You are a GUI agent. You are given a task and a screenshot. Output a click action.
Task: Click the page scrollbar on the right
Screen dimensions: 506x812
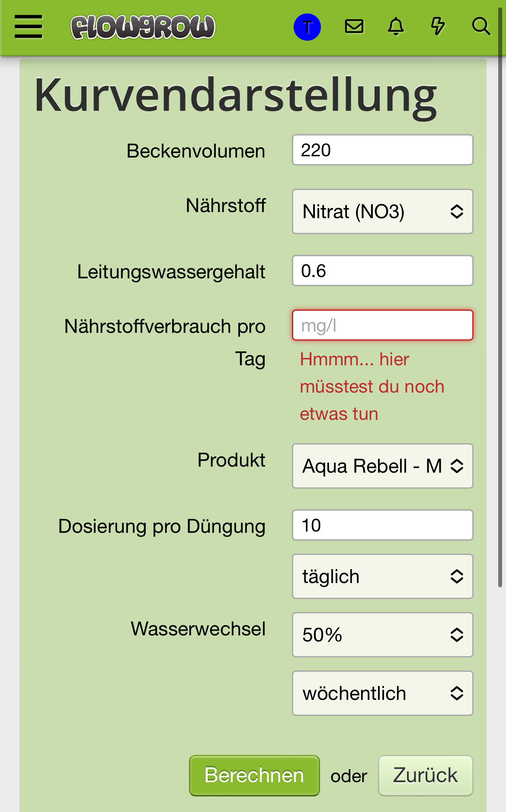500,299
